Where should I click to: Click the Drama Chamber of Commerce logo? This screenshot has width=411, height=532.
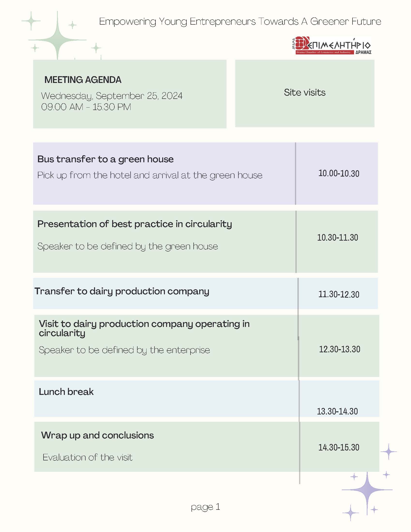tap(332, 45)
